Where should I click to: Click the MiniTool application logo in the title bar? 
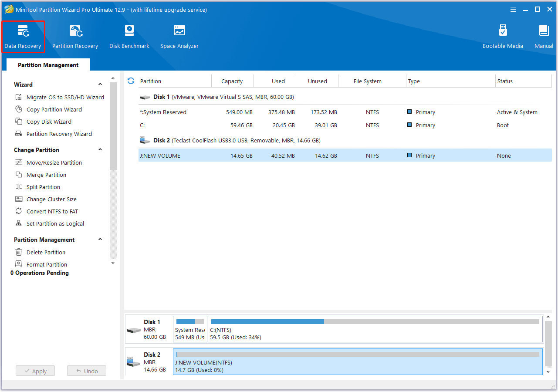[x=9, y=9]
